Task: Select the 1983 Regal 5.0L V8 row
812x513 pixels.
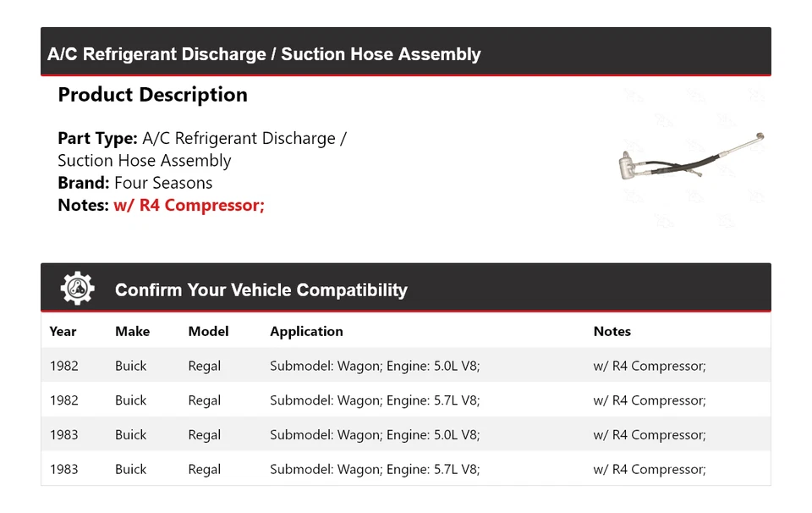Action: (375, 435)
